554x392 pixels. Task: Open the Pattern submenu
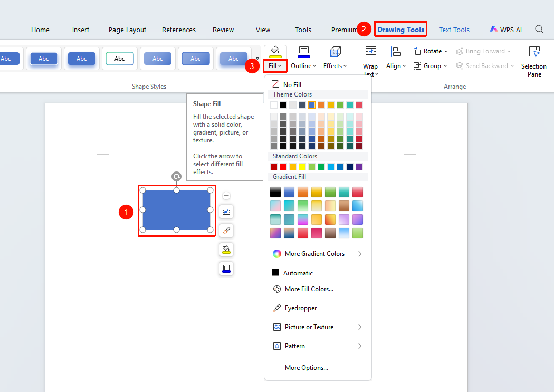318,346
